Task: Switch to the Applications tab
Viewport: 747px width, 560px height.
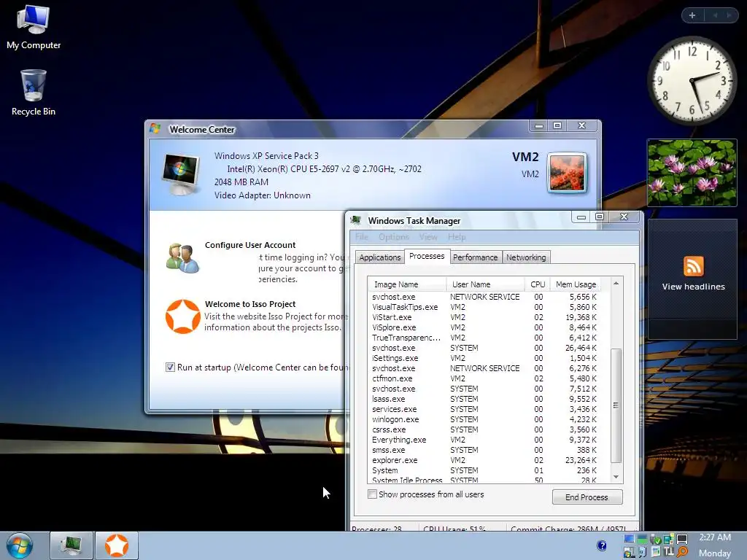Action: click(x=379, y=257)
